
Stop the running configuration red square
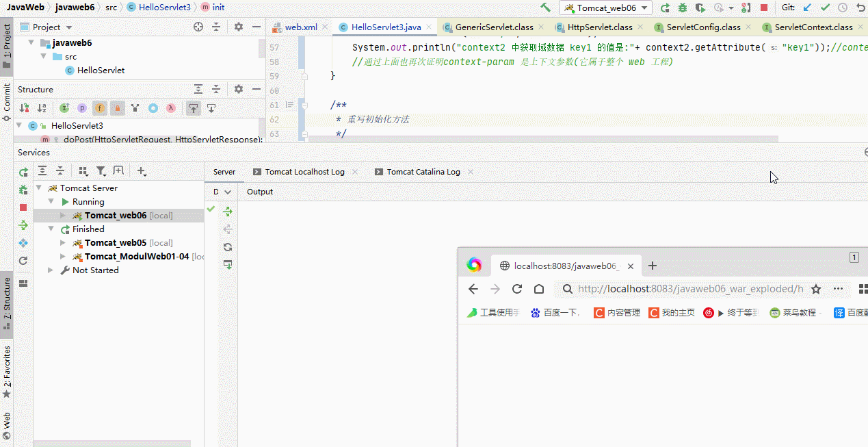tap(764, 8)
